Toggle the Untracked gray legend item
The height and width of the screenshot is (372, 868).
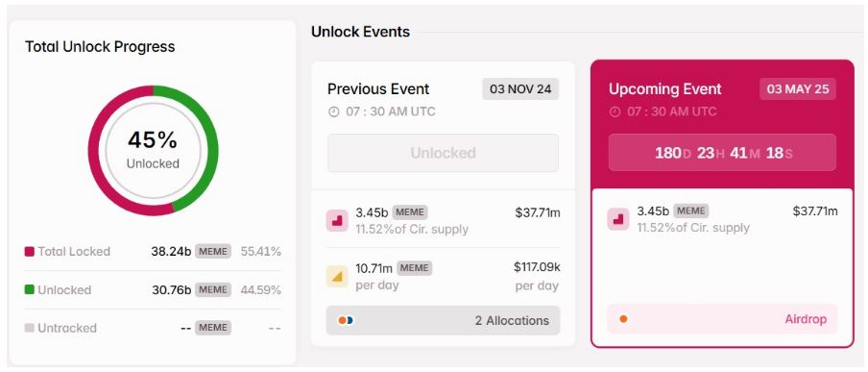pyautogui.click(x=60, y=328)
